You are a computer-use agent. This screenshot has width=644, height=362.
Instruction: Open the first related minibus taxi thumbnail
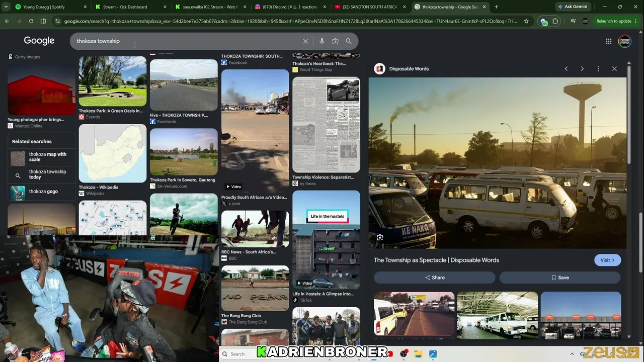[x=414, y=314]
